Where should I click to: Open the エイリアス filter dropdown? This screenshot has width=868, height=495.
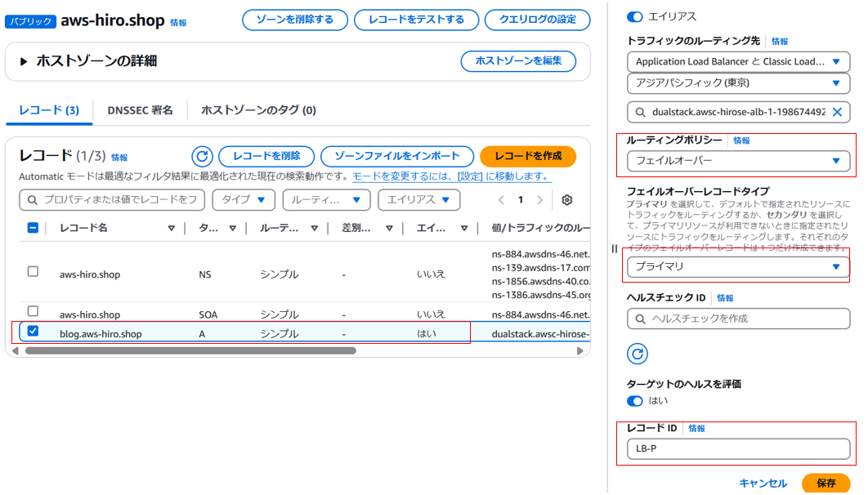(x=418, y=199)
